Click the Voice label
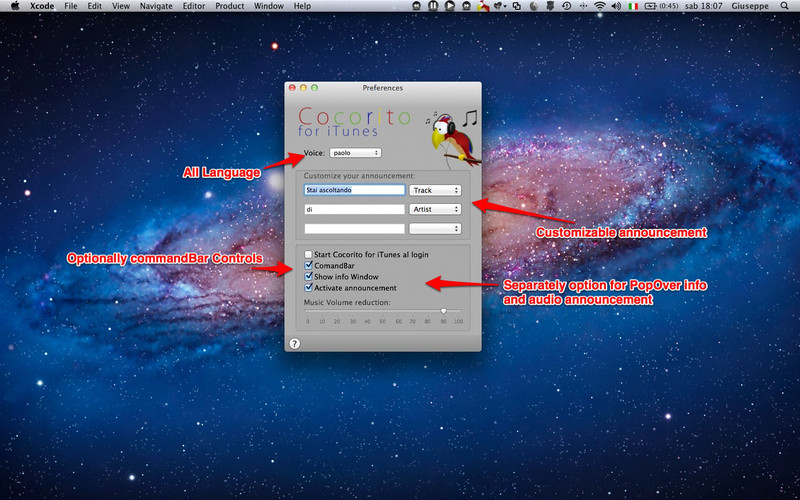This screenshot has width=800, height=500. [314, 153]
